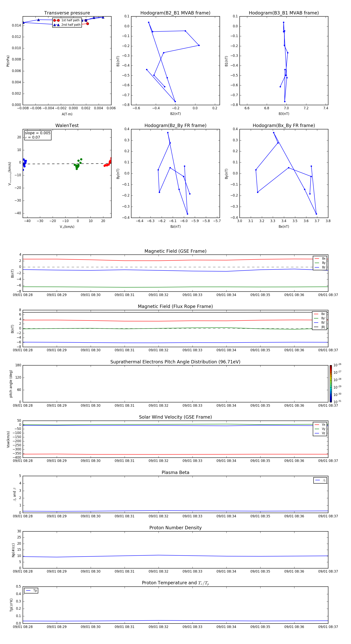Click the 'Proton Temperature and Te/Tp' title
351x644 pixels.
coord(175,583)
